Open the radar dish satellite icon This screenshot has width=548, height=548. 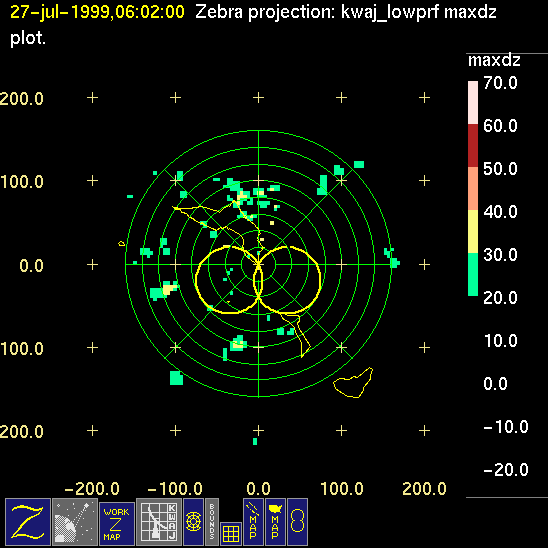coord(75,522)
